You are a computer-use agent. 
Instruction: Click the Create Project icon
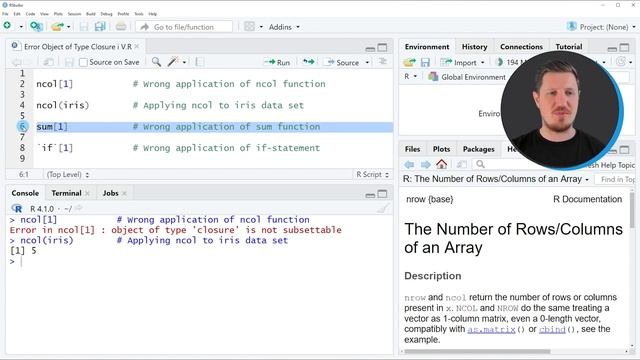[x=36, y=27]
